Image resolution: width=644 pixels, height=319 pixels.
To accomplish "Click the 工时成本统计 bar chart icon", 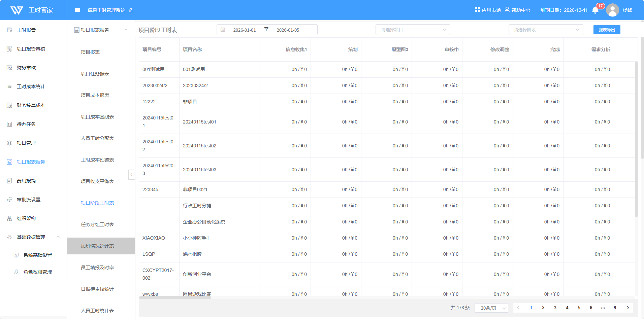I will coord(9,86).
